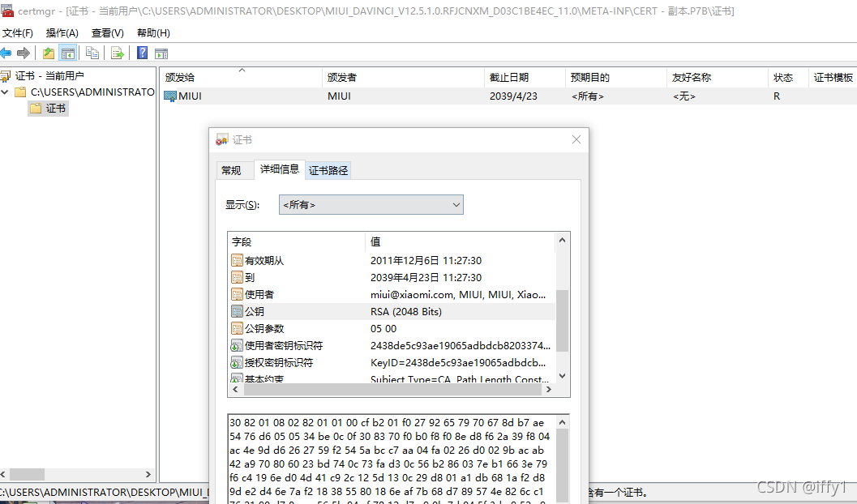
Task: Select C:\USERS\ADMINISTRATO node in tree
Action: 92,92
